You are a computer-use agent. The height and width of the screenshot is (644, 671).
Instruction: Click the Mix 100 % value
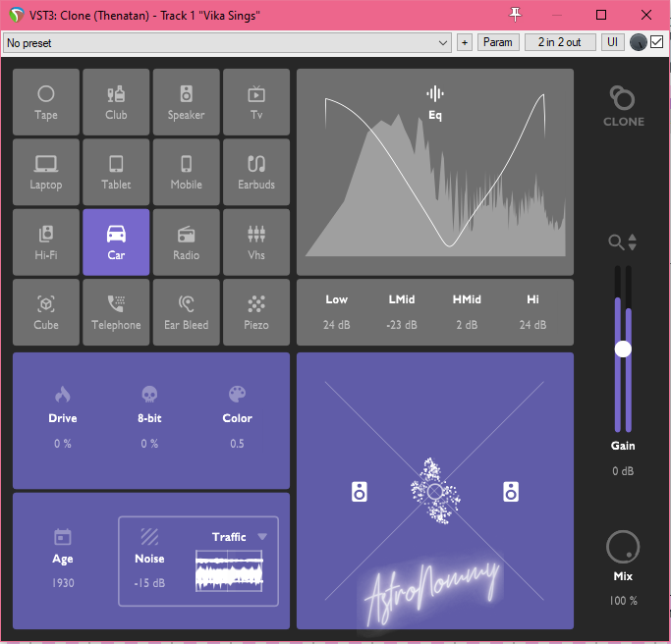623,601
